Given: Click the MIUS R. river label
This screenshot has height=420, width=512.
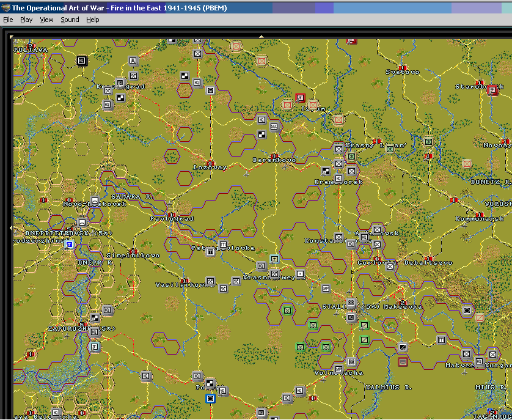Looking at the screenshot, I should pyautogui.click(x=491, y=388).
